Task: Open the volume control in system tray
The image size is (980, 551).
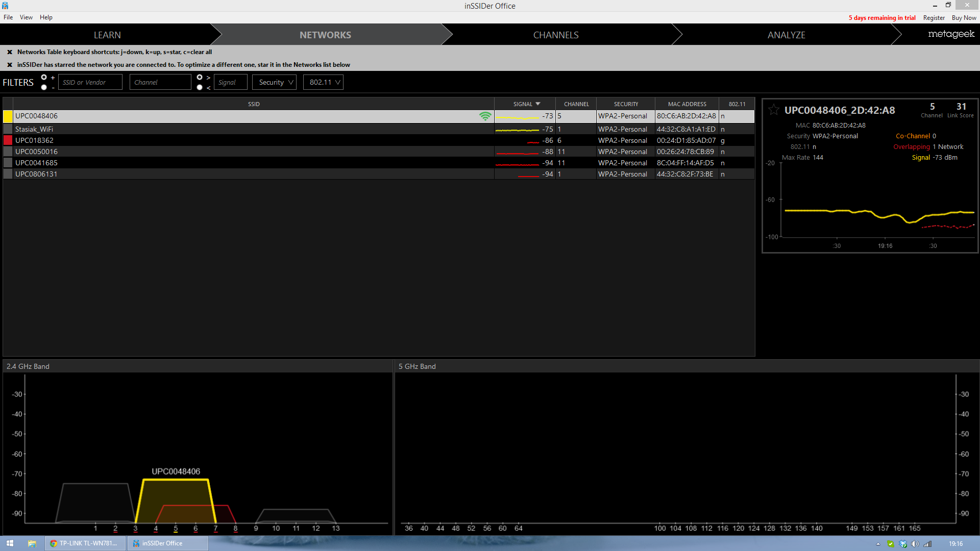Action: click(x=915, y=544)
